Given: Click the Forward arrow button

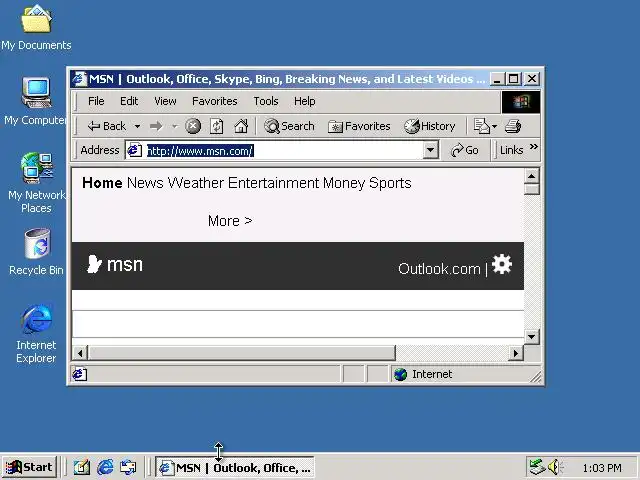Looking at the screenshot, I should tap(156, 126).
